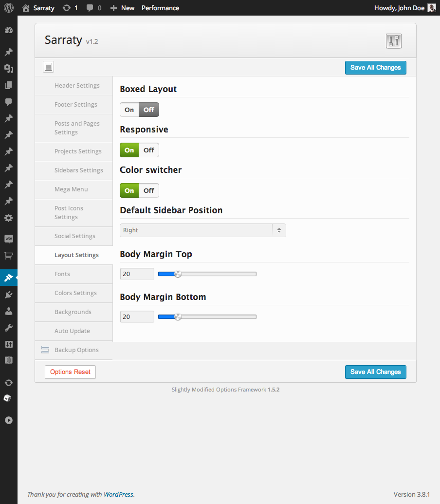This screenshot has width=440, height=504.
Task: Open the Default Sidebar Position dropdown
Action: (203, 230)
